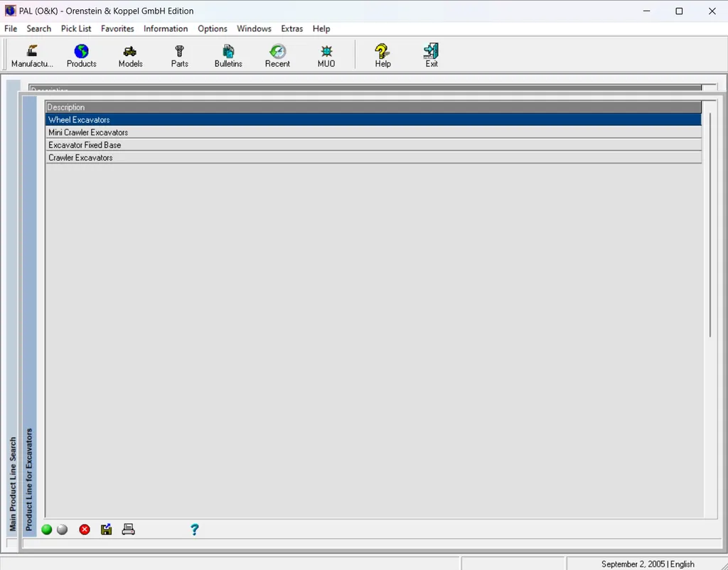This screenshot has height=570, width=728.
Task: Switch to Main Product Line Search tab
Action: click(x=13, y=484)
